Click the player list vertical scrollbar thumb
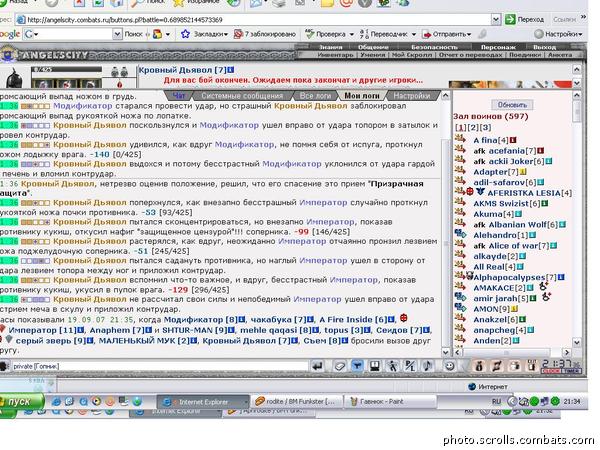600x450 pixels. point(577,112)
